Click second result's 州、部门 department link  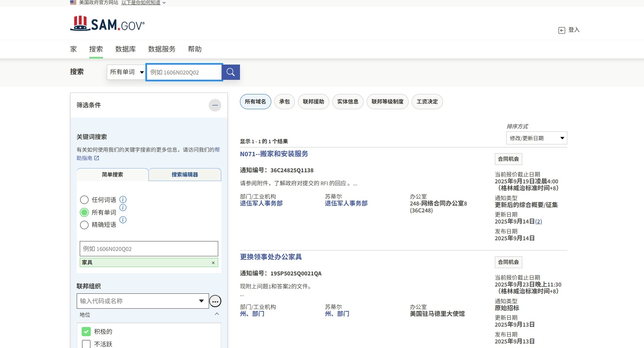tap(252, 314)
